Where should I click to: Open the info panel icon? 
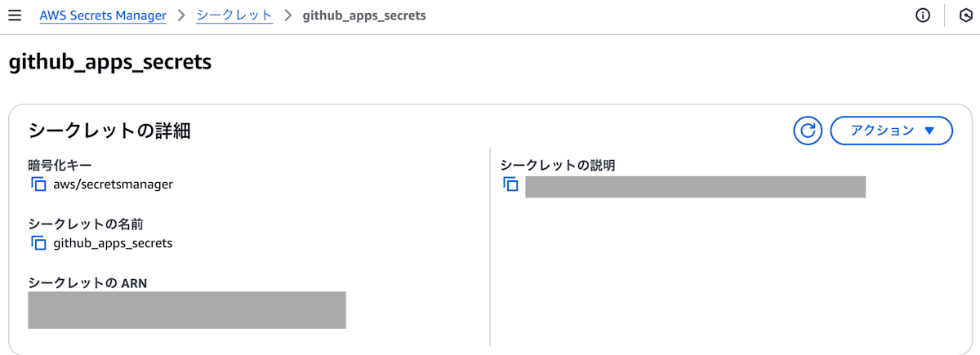point(923,16)
